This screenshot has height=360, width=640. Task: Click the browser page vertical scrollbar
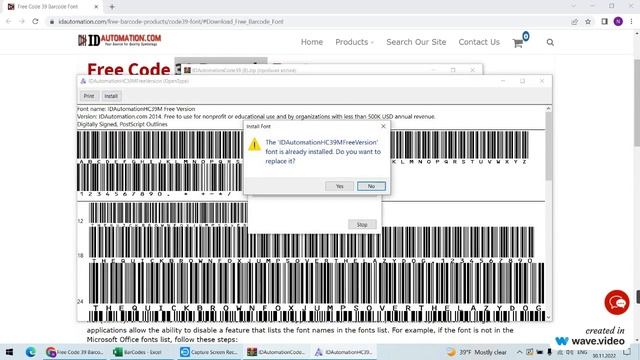tap(637, 102)
